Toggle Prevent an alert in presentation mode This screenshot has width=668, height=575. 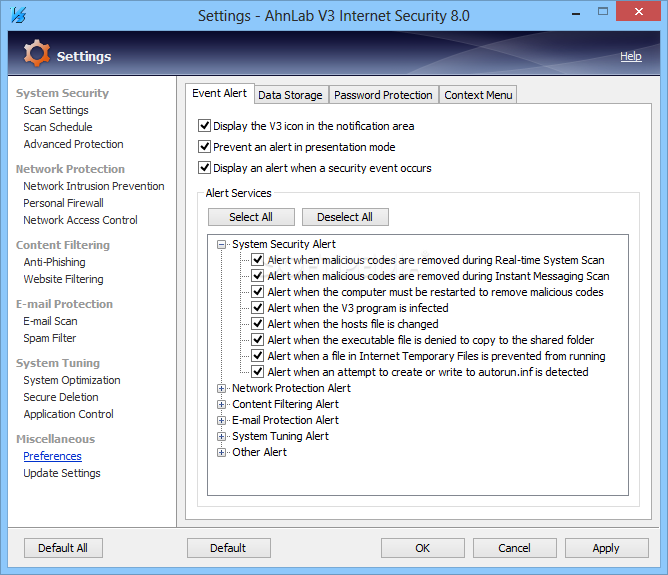point(204,147)
